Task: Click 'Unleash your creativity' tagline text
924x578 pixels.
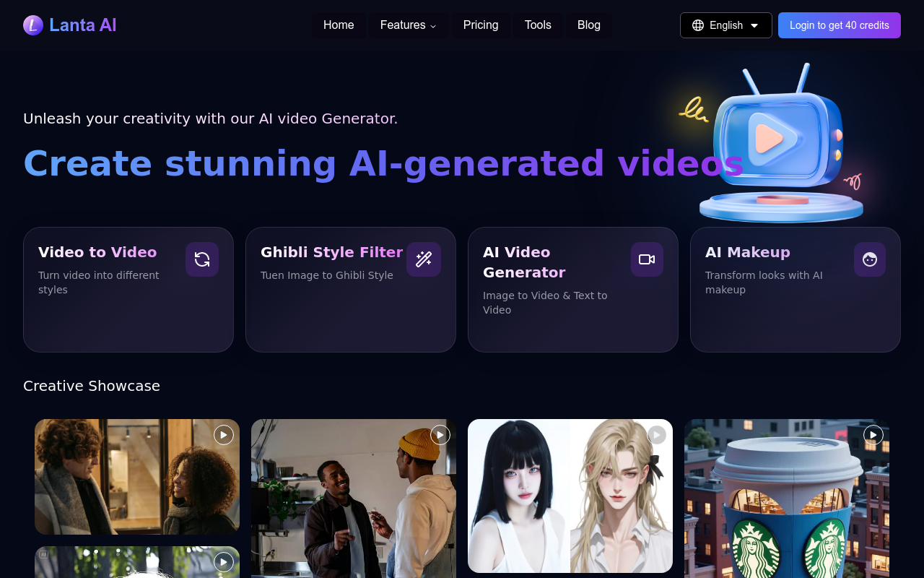Action: (x=210, y=118)
